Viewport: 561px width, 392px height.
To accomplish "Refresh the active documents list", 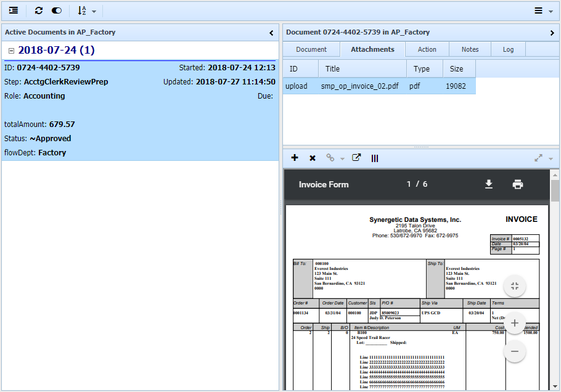I will [39, 10].
